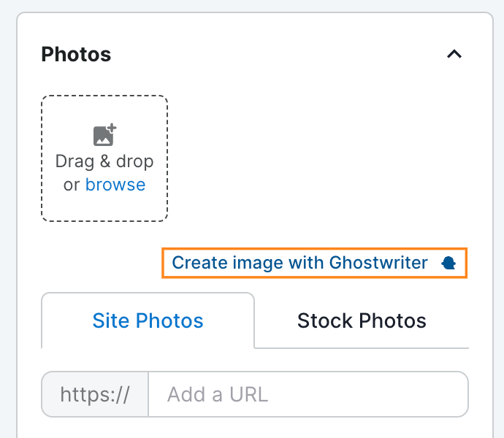Click the word 'or' beside the browse link

[72, 185]
